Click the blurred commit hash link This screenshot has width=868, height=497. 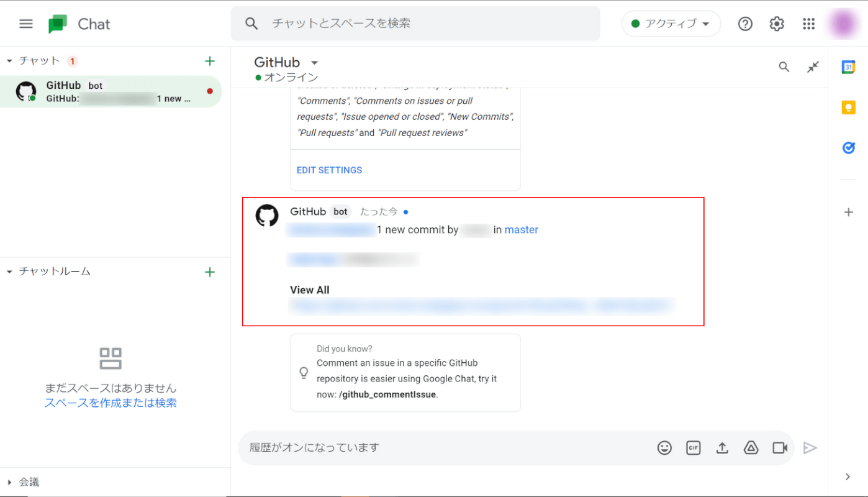314,260
